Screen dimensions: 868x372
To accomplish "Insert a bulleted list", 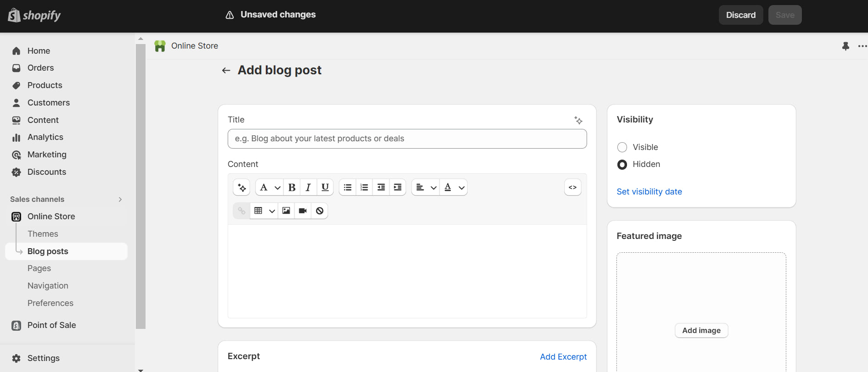I will (347, 188).
